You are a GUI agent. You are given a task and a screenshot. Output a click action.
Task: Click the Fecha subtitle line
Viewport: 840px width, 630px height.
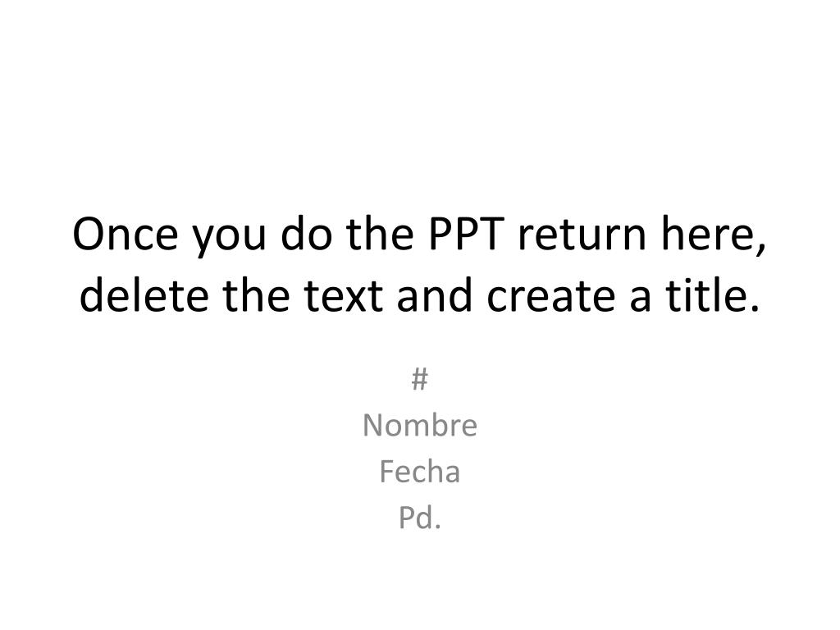coord(419,472)
